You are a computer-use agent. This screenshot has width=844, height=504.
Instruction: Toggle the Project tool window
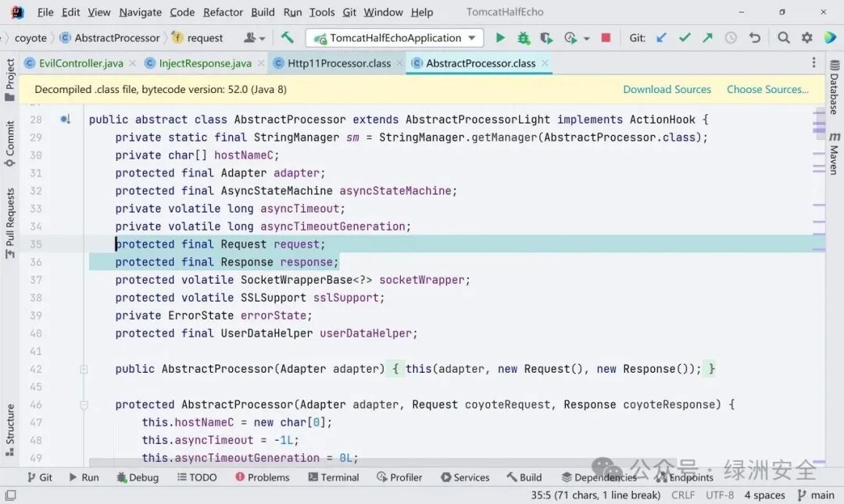tap(9, 80)
